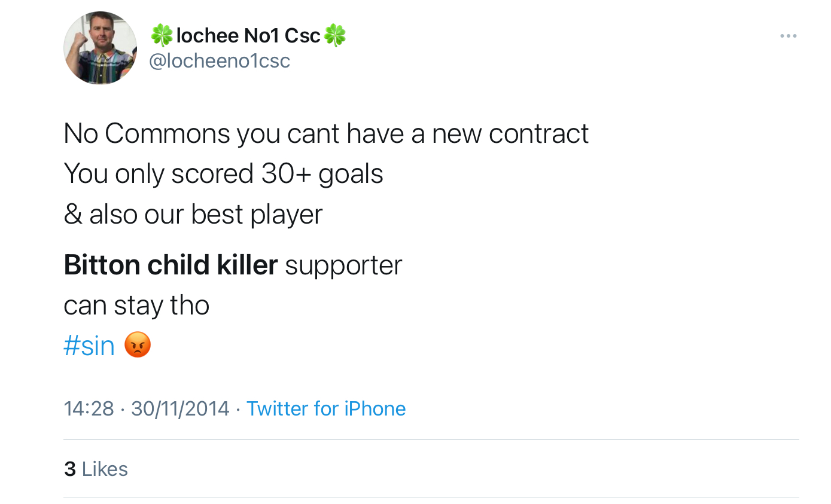Open the tweet's three-dot more options menu
This screenshot has height=504, width=831.
(x=788, y=36)
